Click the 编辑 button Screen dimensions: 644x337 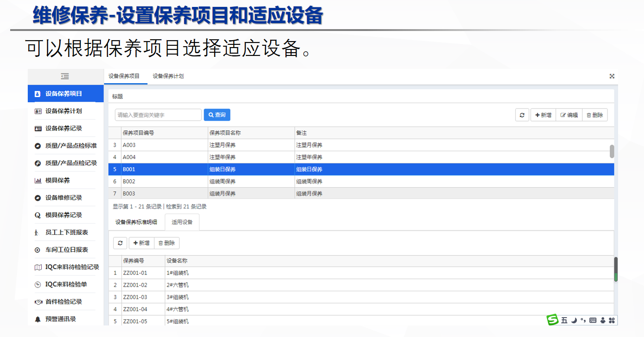tap(569, 115)
